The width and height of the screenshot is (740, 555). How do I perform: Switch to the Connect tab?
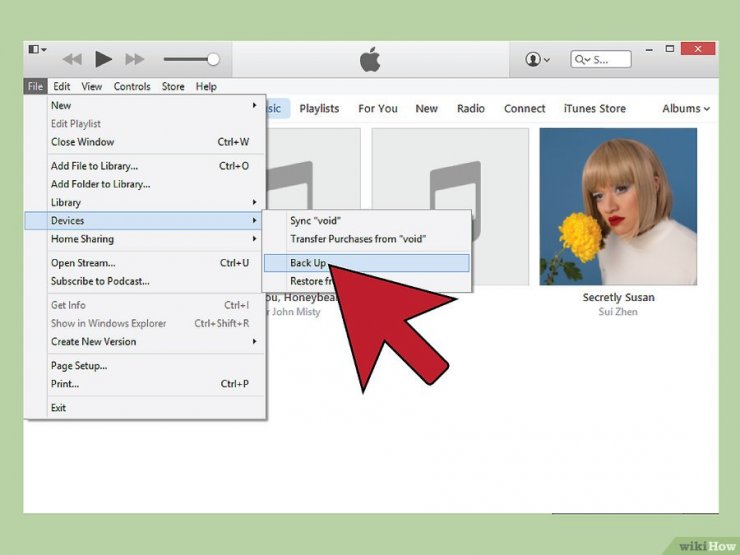[x=524, y=109]
